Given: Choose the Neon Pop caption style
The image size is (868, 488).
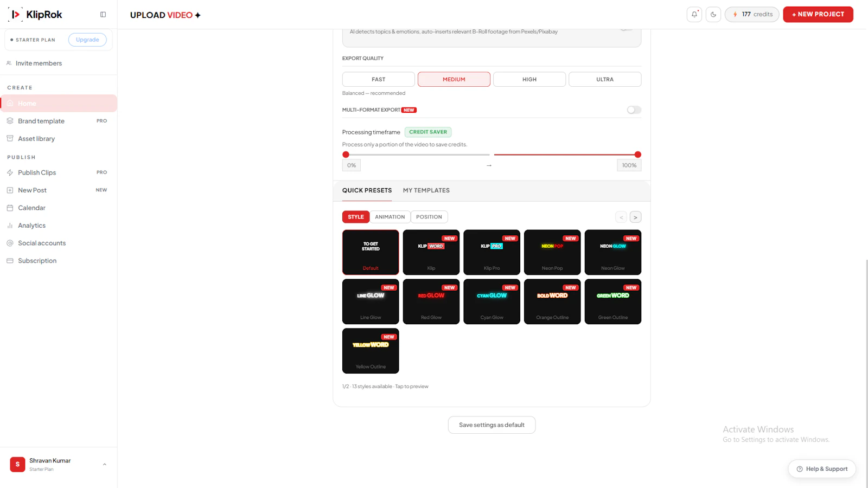Looking at the screenshot, I should tap(552, 252).
